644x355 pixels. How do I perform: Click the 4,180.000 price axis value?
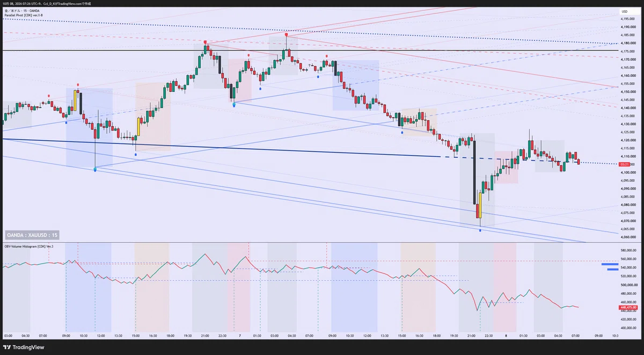pyautogui.click(x=628, y=43)
